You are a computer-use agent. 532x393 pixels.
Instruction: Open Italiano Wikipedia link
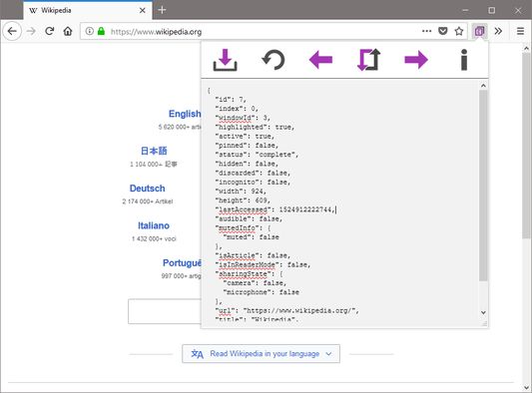[154, 225]
